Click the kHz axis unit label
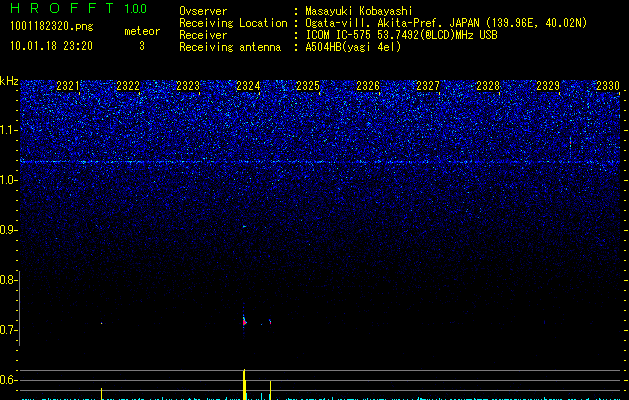The width and height of the screenshot is (629, 400). click(9, 81)
